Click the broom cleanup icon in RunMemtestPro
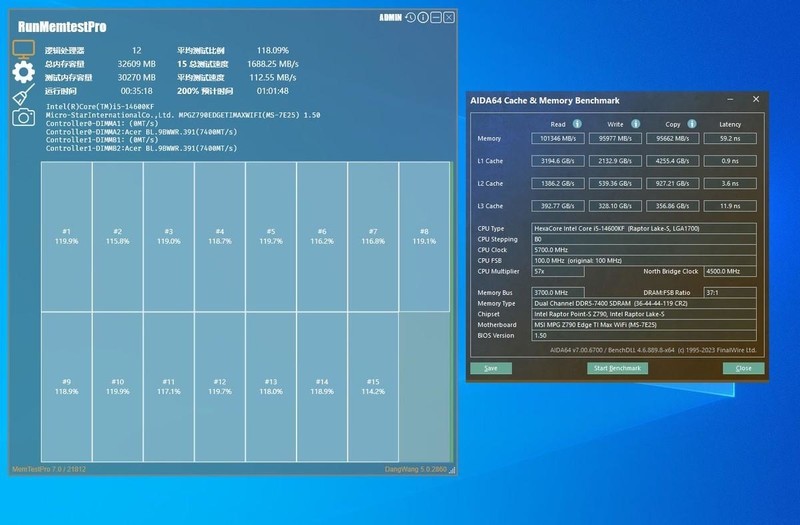Screen dimensions: 800x525 point(23,95)
